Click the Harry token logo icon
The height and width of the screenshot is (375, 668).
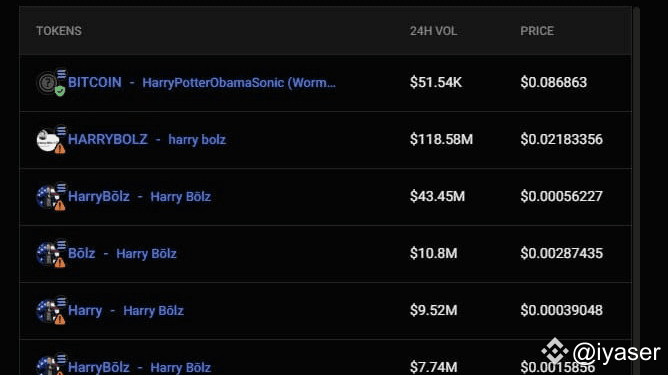(x=47, y=311)
